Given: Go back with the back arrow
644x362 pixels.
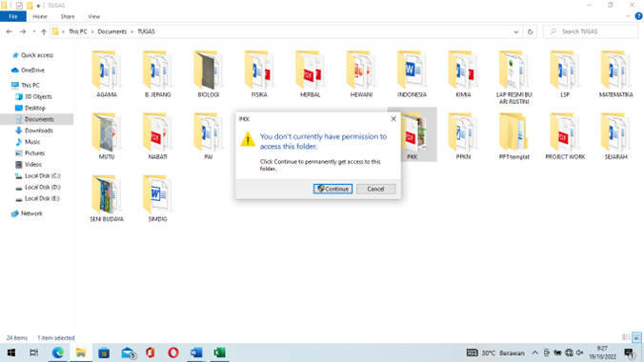Looking at the screenshot, I should coord(9,31).
